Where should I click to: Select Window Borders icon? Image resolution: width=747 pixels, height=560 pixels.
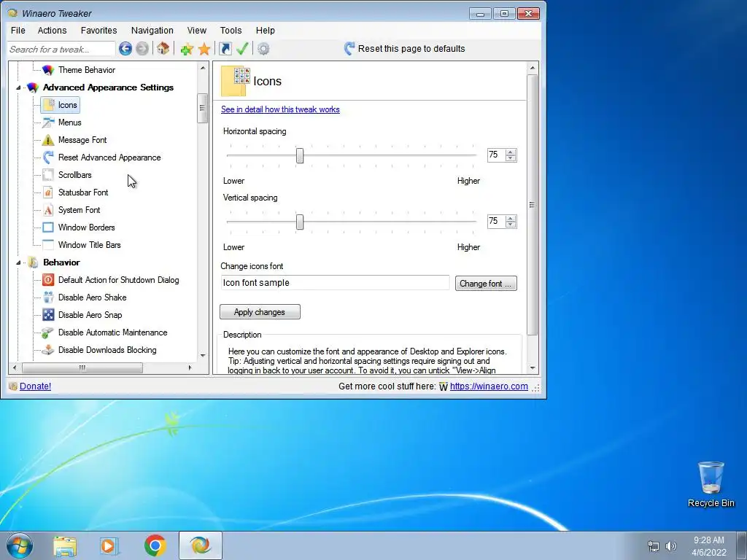pos(48,227)
